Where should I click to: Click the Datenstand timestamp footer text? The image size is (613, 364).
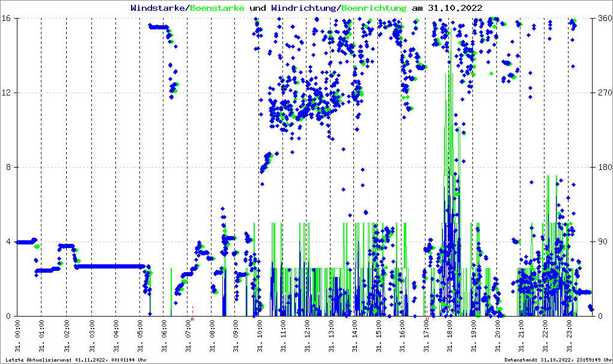(x=557, y=360)
